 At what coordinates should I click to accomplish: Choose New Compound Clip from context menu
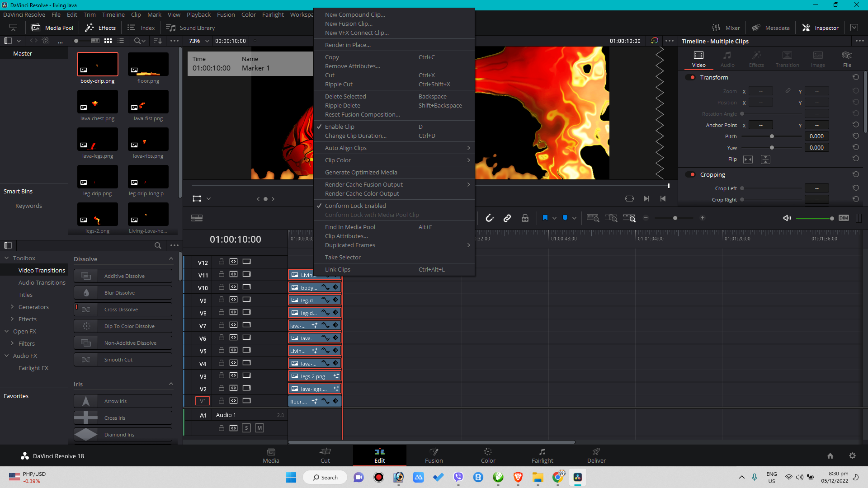394,14
